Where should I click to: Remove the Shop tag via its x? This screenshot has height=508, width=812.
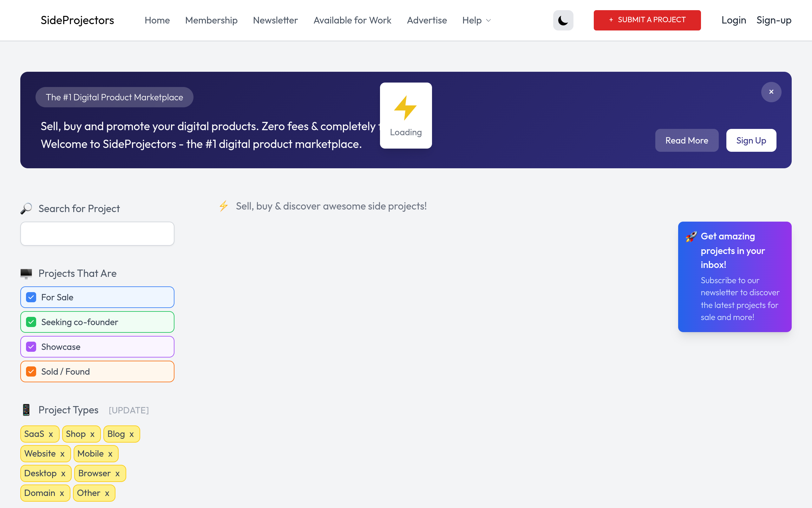click(x=92, y=434)
